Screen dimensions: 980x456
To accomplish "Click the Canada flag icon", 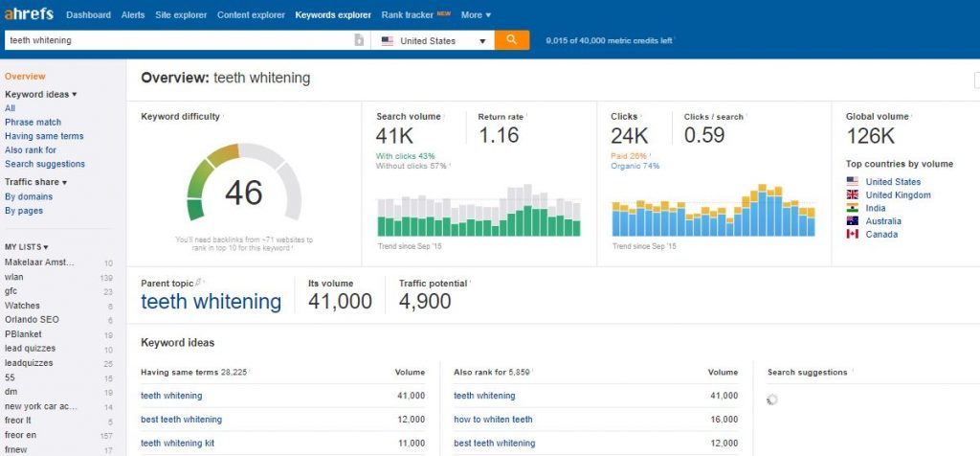I will pyautogui.click(x=853, y=234).
